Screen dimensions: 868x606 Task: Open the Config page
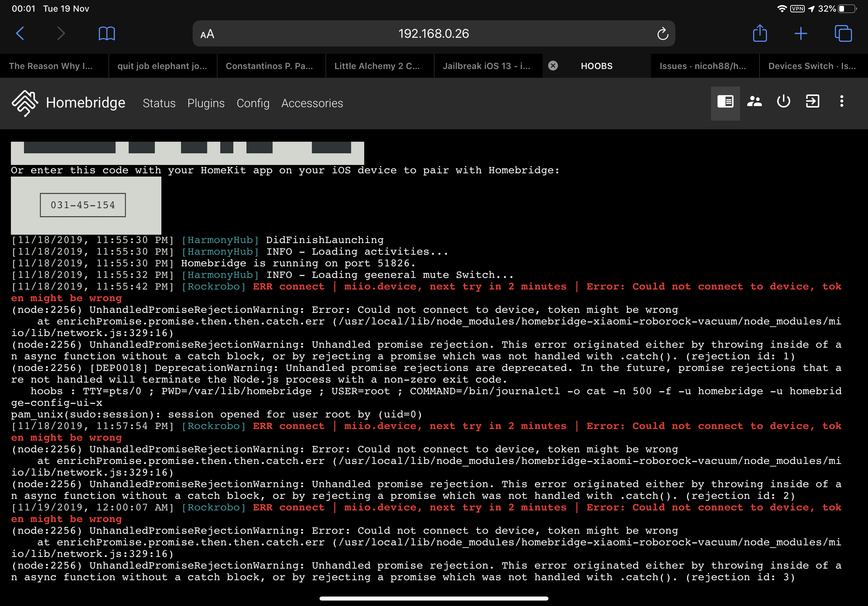[x=253, y=103]
